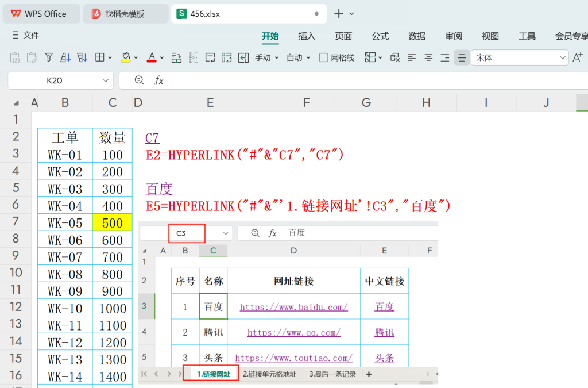The width and height of the screenshot is (588, 388).
Task: Click the select-all corner triangle
Action: (x=16, y=103)
